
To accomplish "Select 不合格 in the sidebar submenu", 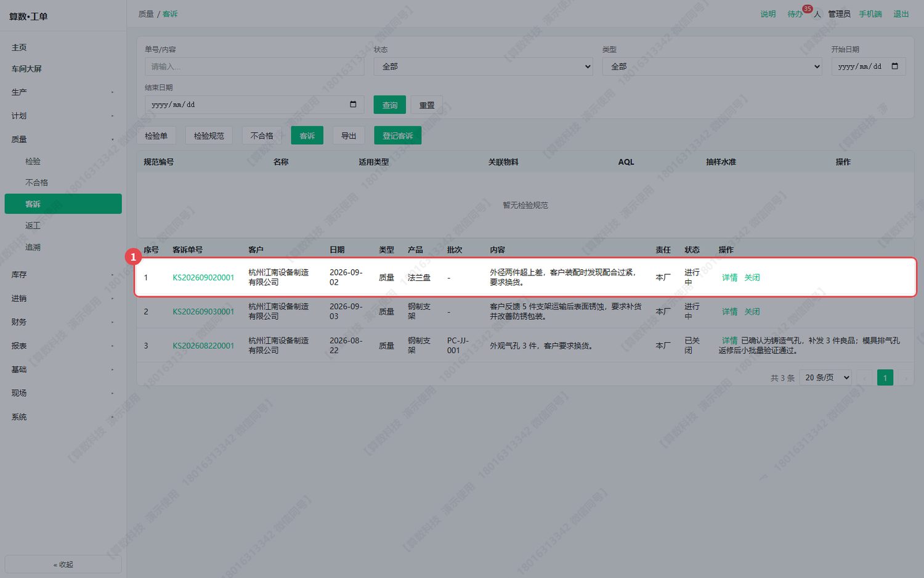I will pos(63,183).
